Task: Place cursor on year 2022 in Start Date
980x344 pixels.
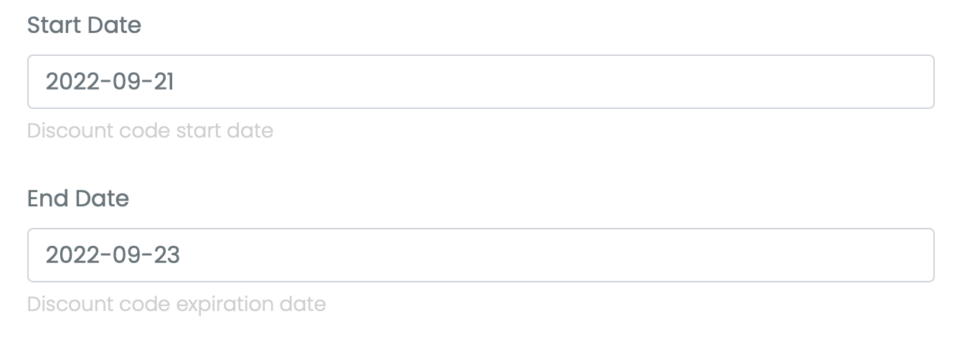Action: pyautogui.click(x=67, y=82)
